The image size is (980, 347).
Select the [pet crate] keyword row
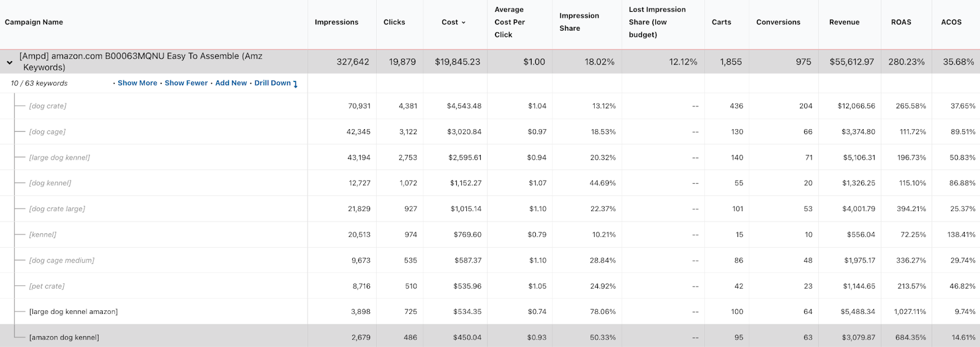[x=47, y=286]
